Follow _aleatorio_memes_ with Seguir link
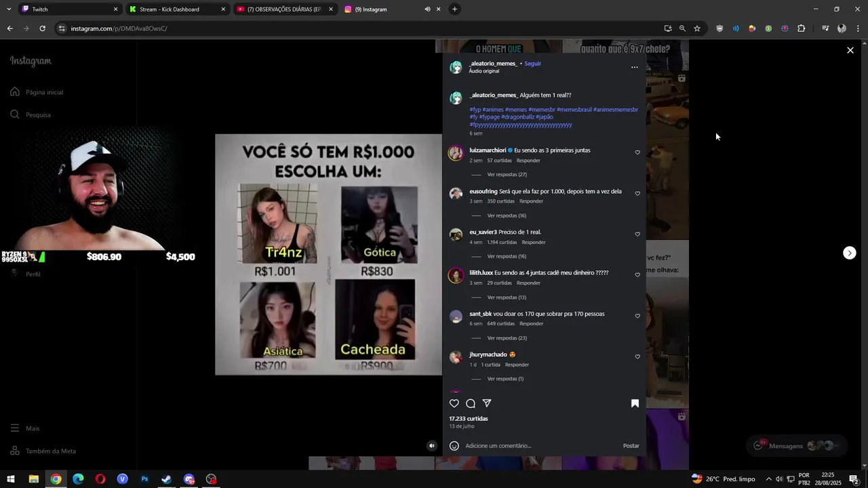This screenshot has width=868, height=488. coord(533,64)
